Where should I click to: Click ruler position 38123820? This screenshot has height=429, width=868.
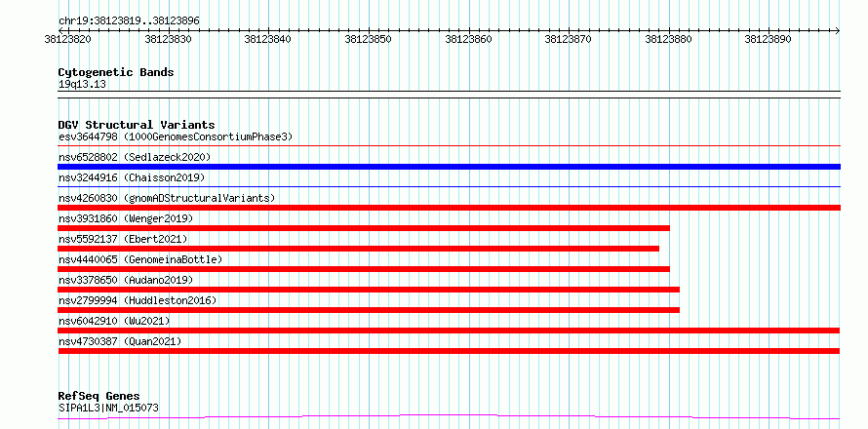[67, 39]
